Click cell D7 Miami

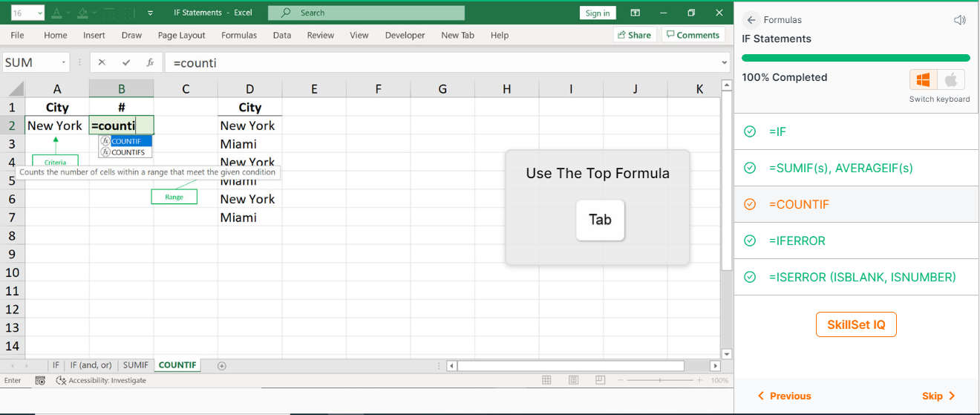tap(250, 218)
